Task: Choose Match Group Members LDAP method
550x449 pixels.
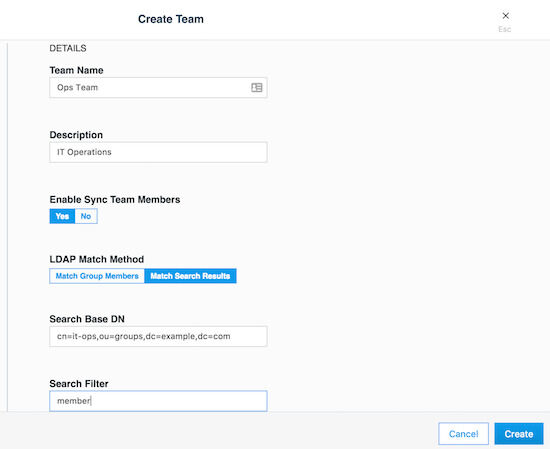Action: 97,276
